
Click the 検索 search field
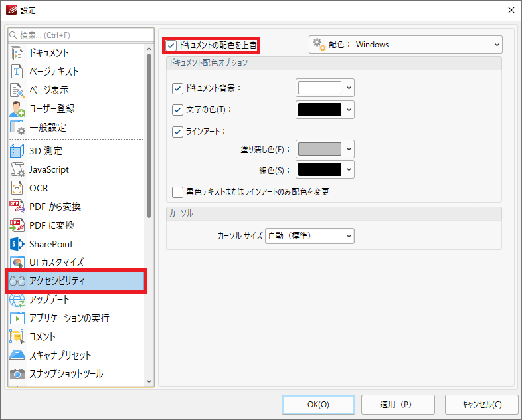[x=81, y=35]
